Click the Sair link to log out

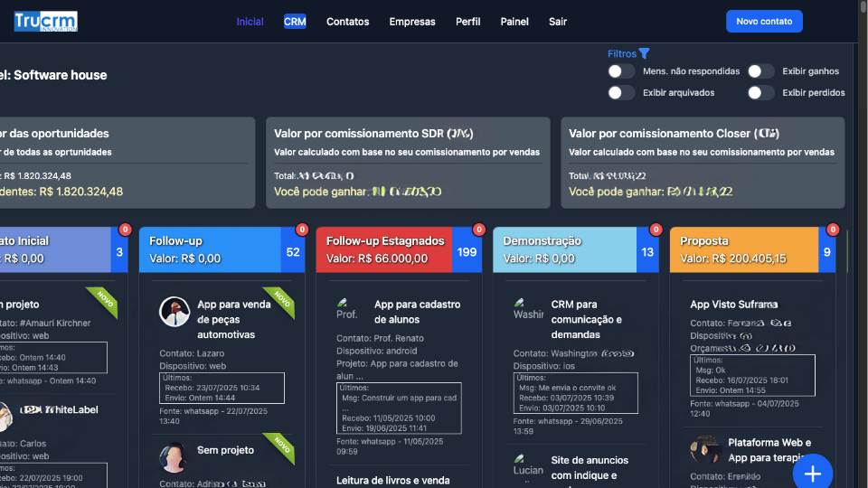(558, 22)
